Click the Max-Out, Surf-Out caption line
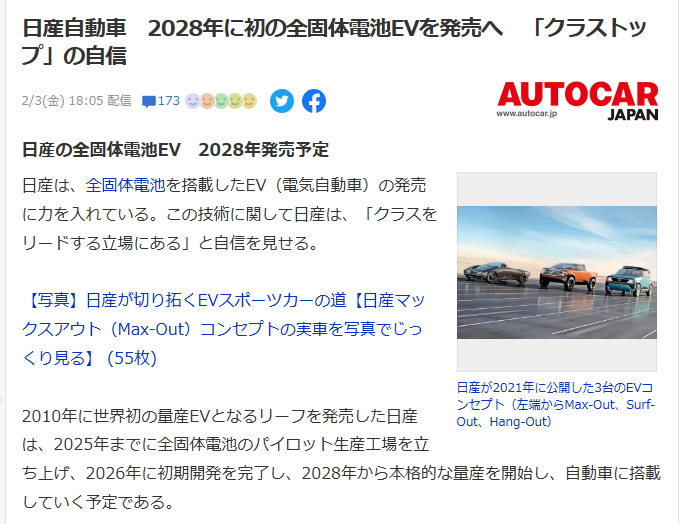Image resolution: width=679 pixels, height=524 pixels. click(556, 404)
